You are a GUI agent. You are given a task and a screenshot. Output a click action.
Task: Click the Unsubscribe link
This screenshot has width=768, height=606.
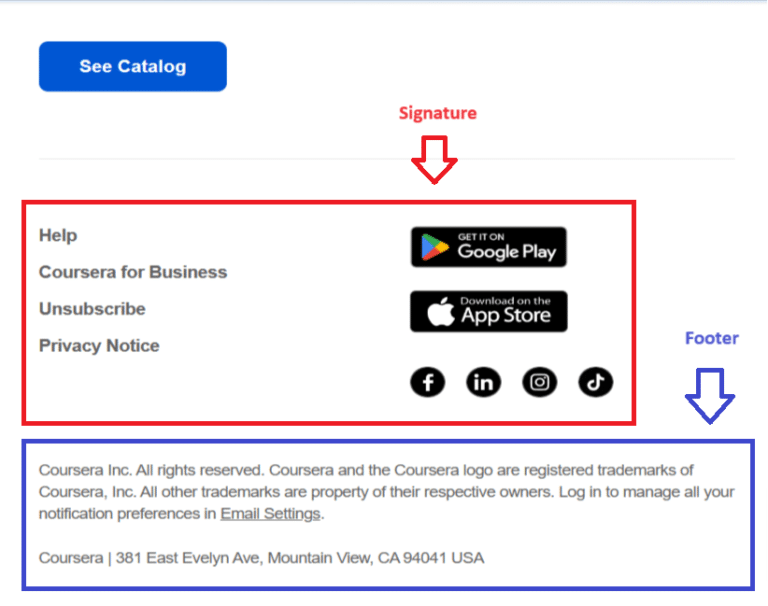92,309
